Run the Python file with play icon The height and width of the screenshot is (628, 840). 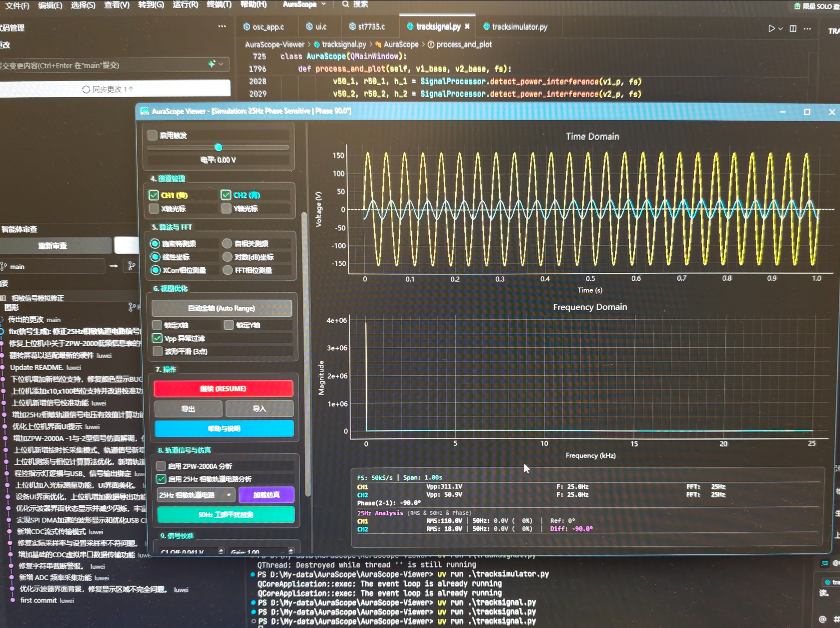point(771,28)
